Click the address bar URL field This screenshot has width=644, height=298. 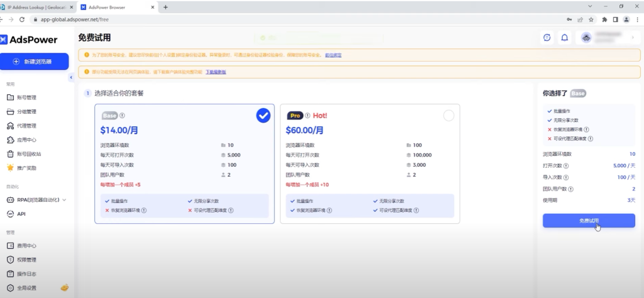coord(296,19)
